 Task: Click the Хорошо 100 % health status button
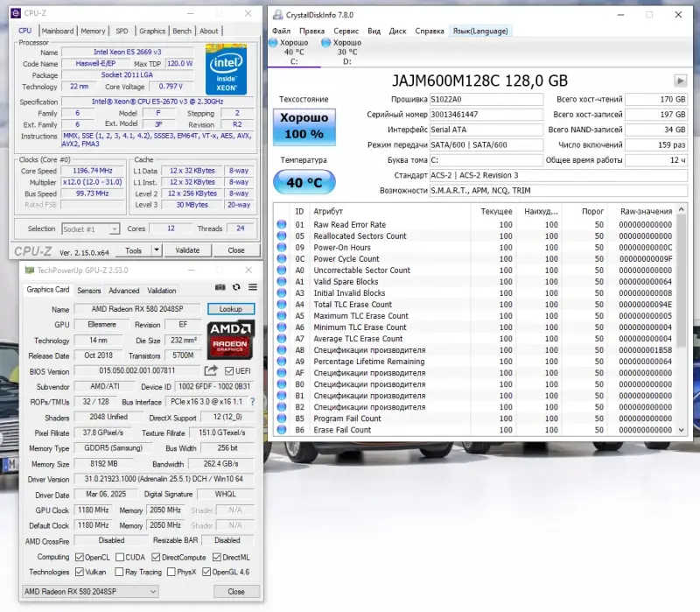click(304, 127)
